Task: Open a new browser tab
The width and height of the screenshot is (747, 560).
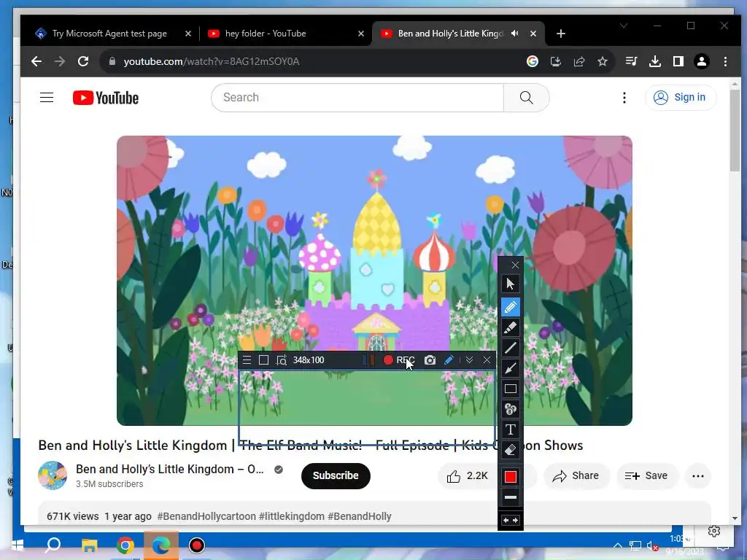Action: [x=561, y=34]
